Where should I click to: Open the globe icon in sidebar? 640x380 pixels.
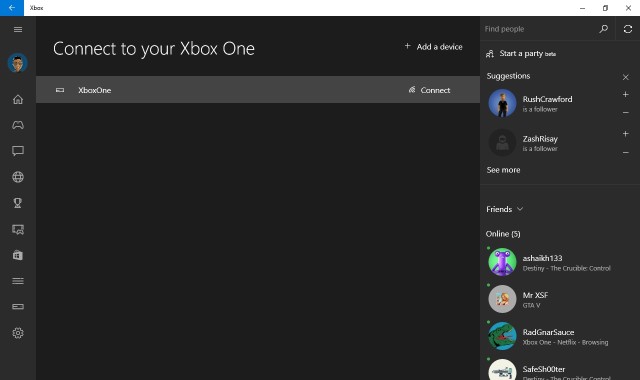click(18, 177)
